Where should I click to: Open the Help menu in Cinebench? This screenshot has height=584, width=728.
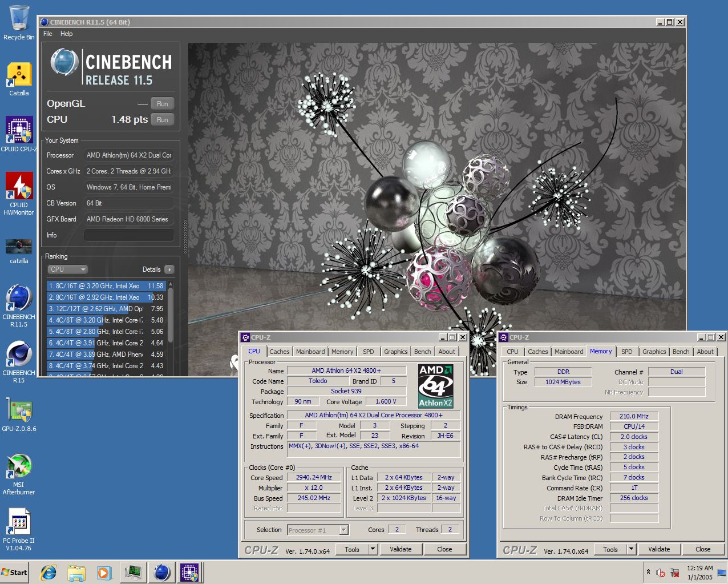coord(67,34)
